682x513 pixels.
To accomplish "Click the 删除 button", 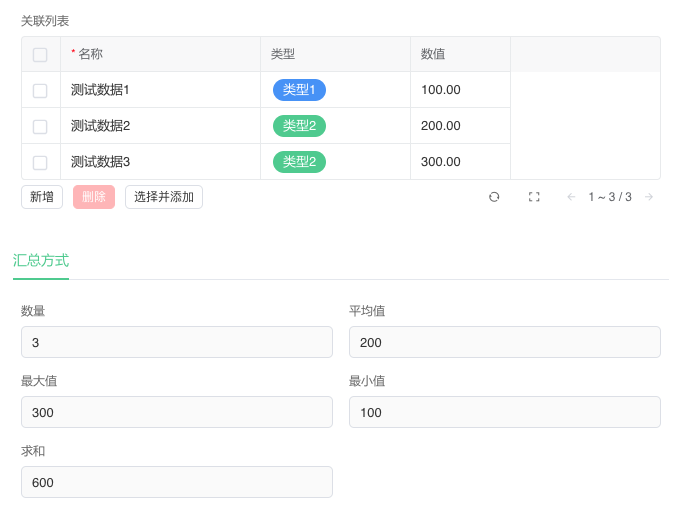I will click(94, 197).
